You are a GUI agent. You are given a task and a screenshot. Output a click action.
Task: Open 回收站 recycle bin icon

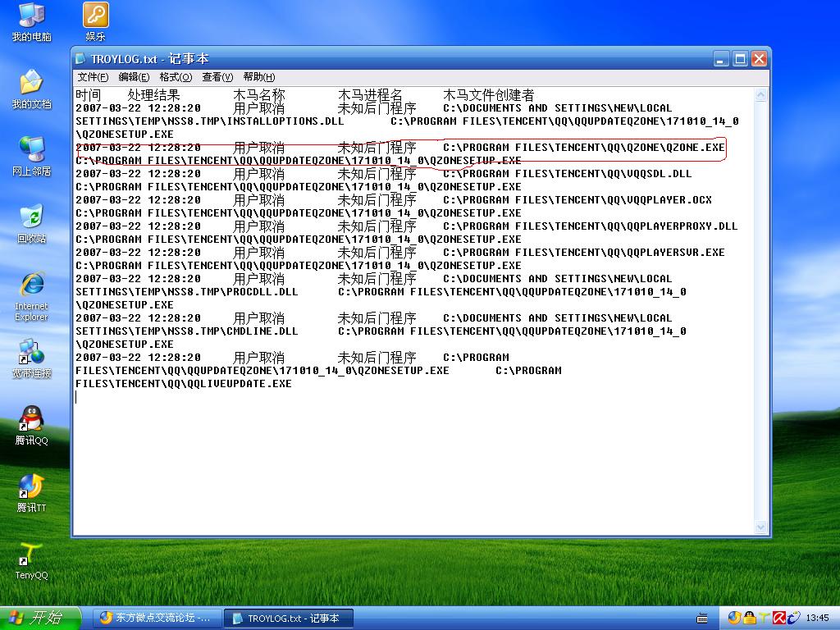pyautogui.click(x=32, y=223)
